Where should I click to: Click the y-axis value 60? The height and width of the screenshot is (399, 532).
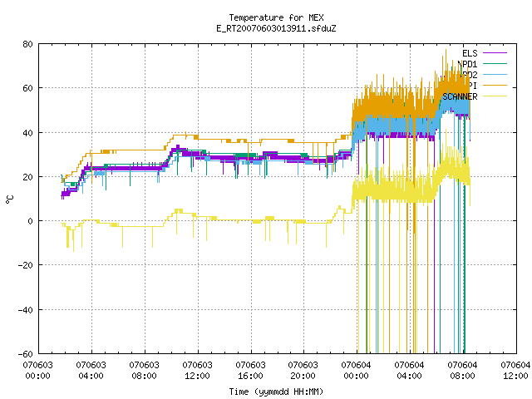pyautogui.click(x=27, y=88)
